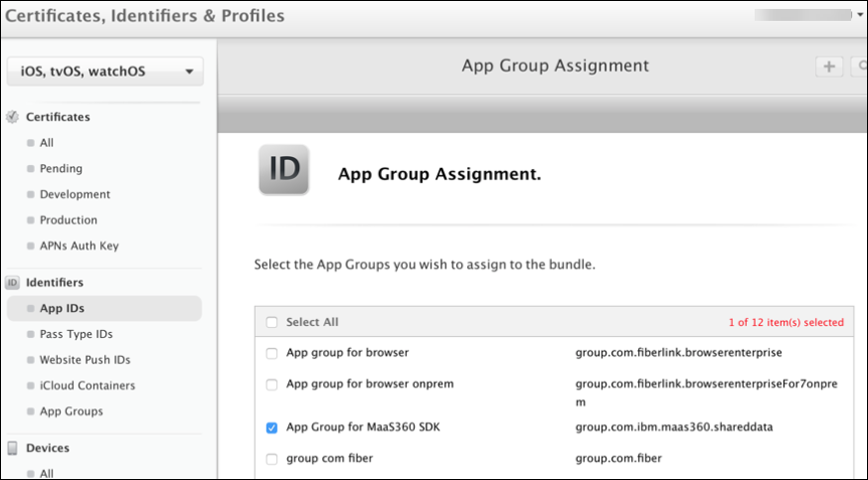Open iCloud Containers
Viewport: 868px width, 480px height.
[x=87, y=386]
